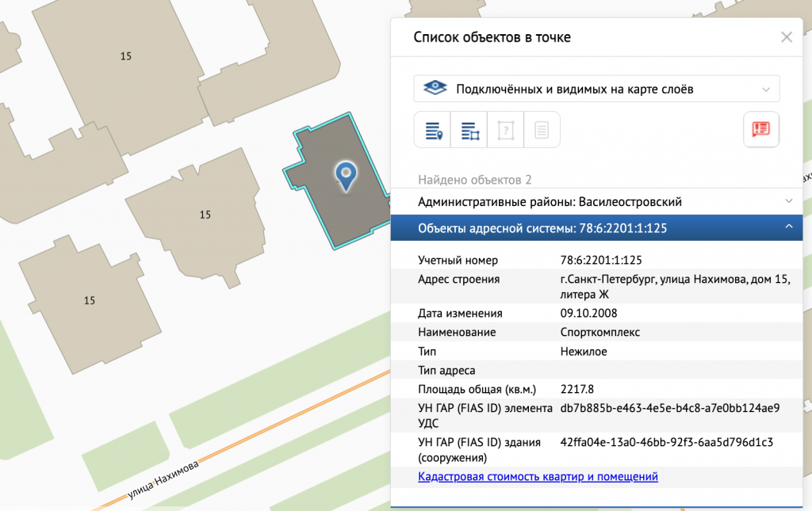Screen dimensions: 812x511
Task: Click the list-with-map-pin objects icon
Action: pos(433,130)
